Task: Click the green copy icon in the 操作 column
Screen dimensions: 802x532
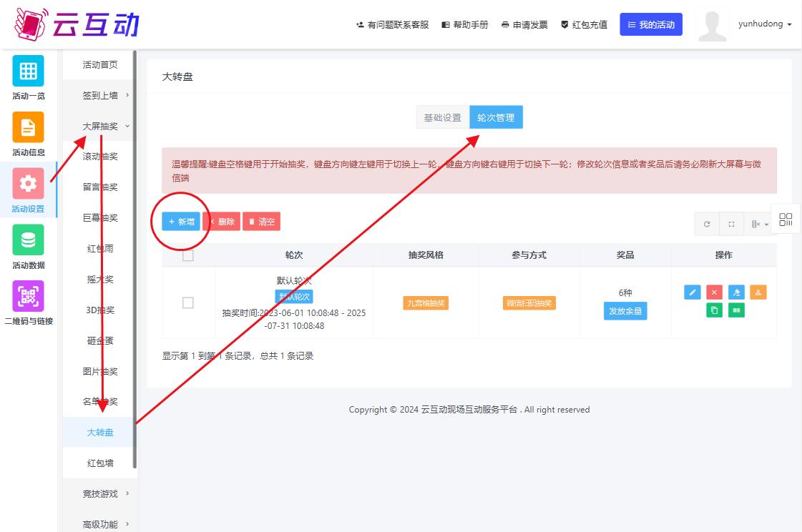Action: pos(714,311)
